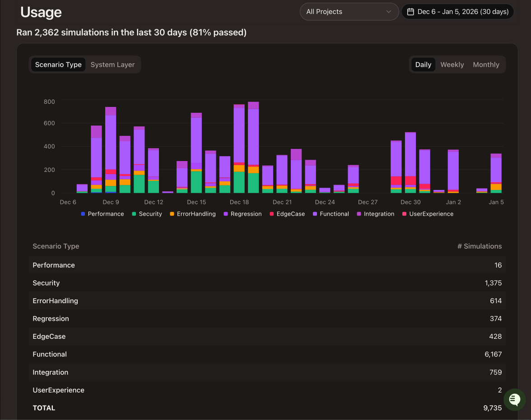Switch the view to Monthly
The width and height of the screenshot is (531, 420).
[x=486, y=65]
